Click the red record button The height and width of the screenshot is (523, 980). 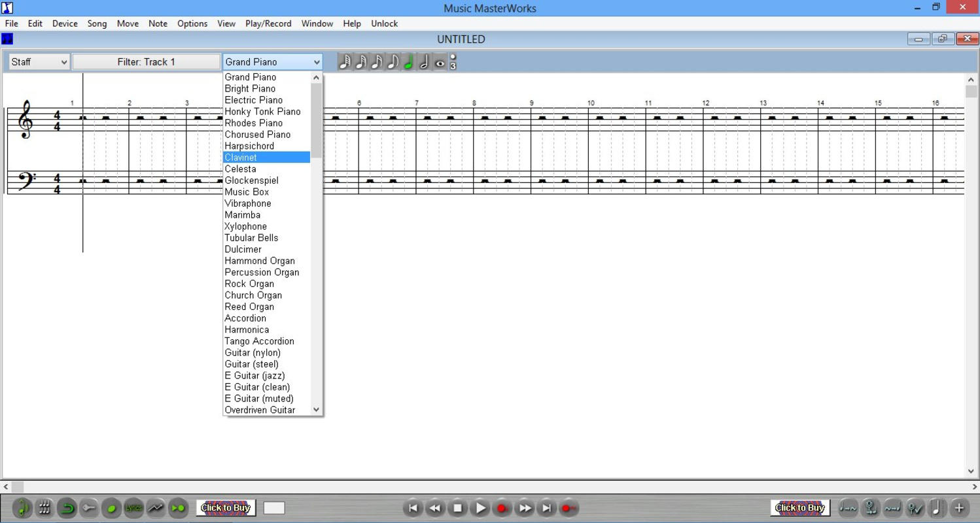pos(502,508)
